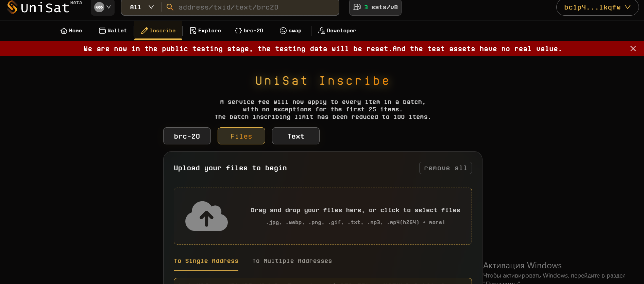Viewport: 644px width, 284px height.
Task: Switch to To Multiple Addresses tab
Action: (292, 261)
